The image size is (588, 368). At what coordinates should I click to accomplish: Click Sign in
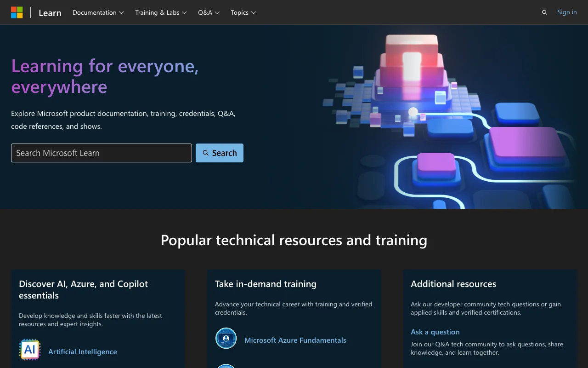click(567, 12)
